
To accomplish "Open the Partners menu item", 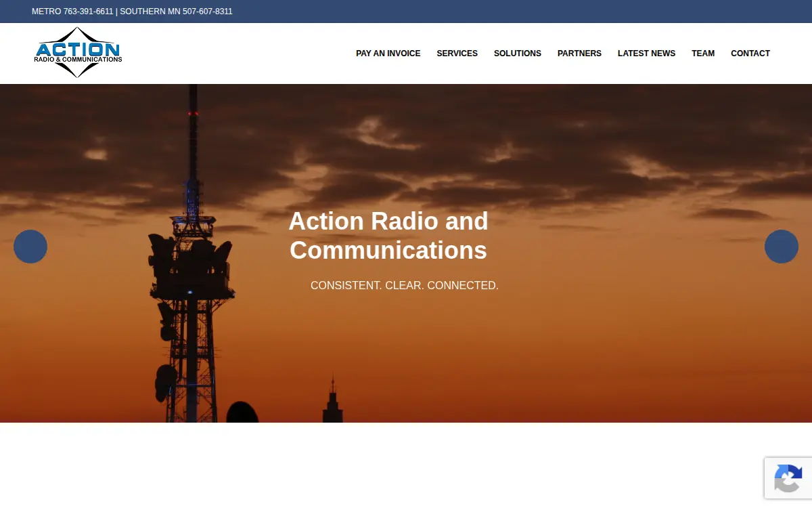I will (579, 54).
